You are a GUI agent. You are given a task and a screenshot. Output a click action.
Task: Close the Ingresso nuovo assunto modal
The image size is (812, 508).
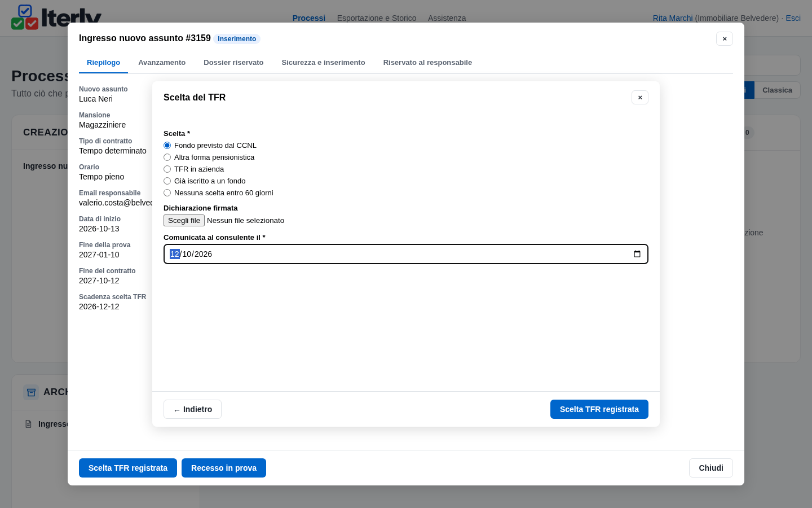coord(725,39)
